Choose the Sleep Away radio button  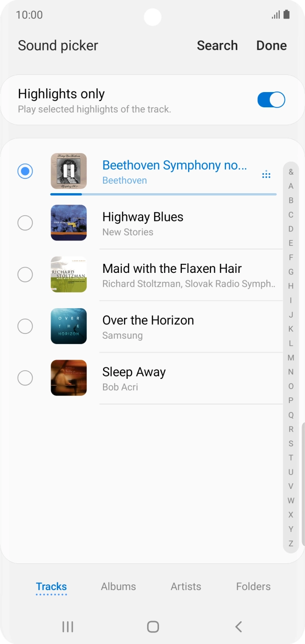25,378
